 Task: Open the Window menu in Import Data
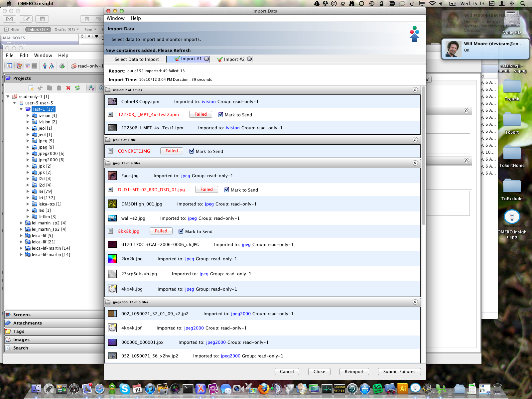(115, 18)
